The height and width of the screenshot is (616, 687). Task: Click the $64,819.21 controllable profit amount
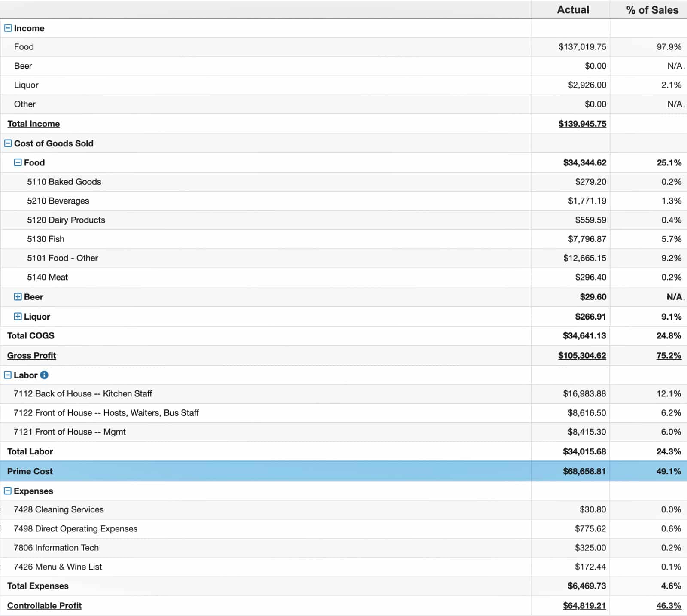[x=584, y=605]
